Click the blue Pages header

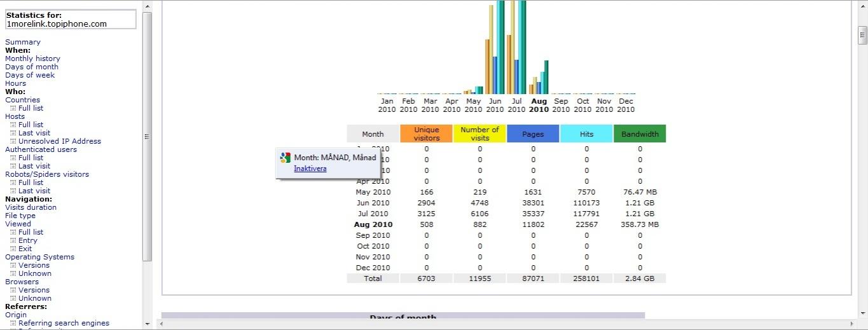tap(533, 134)
